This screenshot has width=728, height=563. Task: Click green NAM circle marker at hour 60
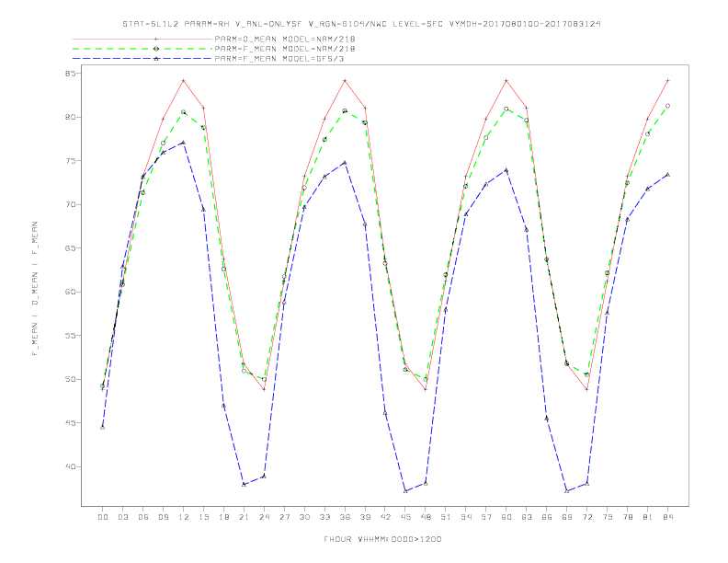[506, 109]
